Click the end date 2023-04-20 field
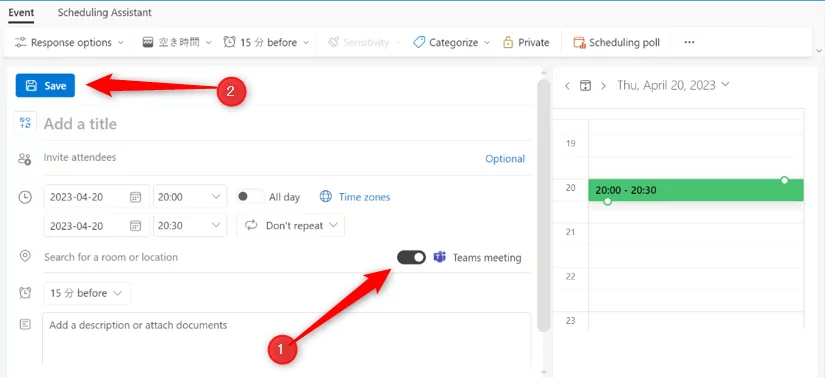825x378 pixels. click(x=96, y=225)
